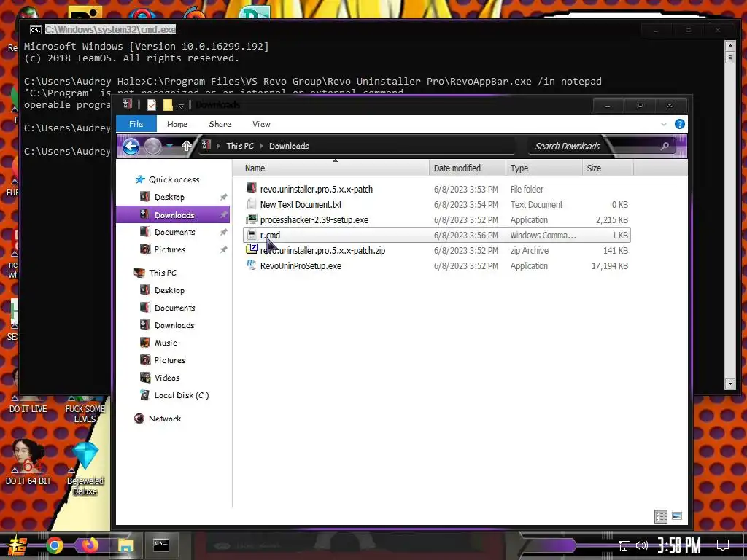Select Network in the navigation pane

[165, 419]
